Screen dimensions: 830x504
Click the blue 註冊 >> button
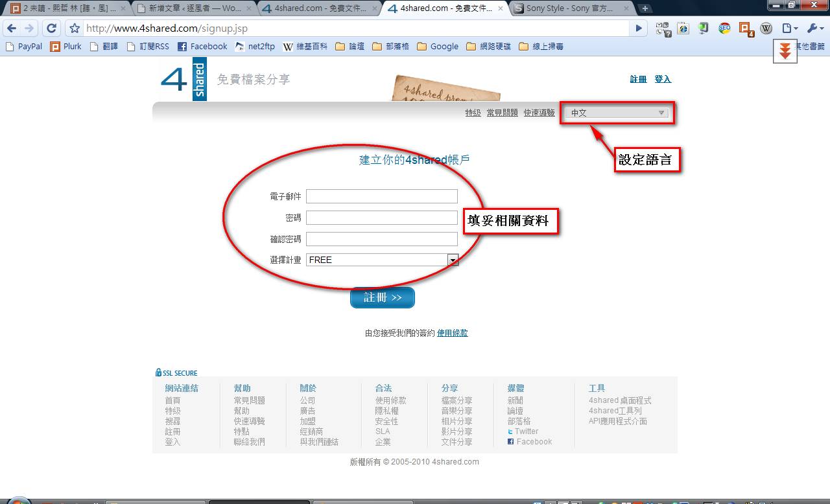(x=383, y=297)
